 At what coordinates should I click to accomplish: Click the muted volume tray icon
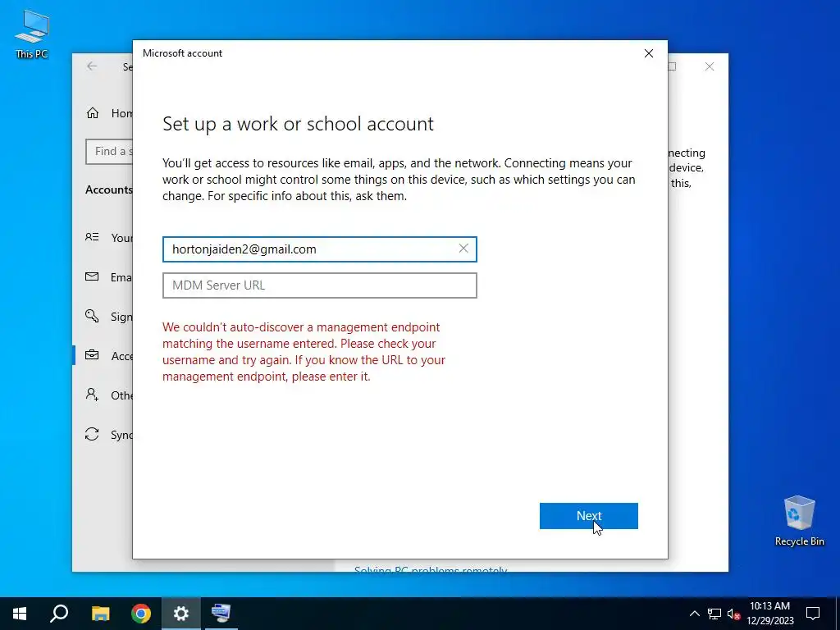pyautogui.click(x=733, y=614)
